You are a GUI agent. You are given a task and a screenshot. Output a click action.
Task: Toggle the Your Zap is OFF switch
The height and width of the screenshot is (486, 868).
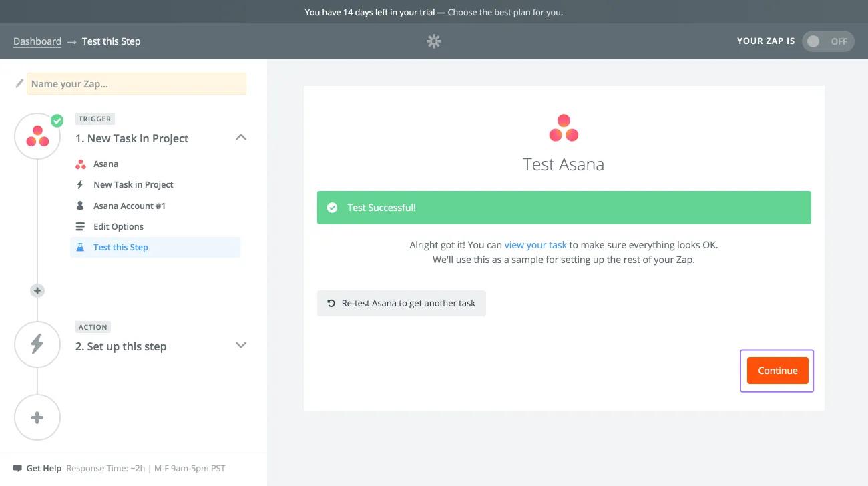pyautogui.click(x=827, y=41)
